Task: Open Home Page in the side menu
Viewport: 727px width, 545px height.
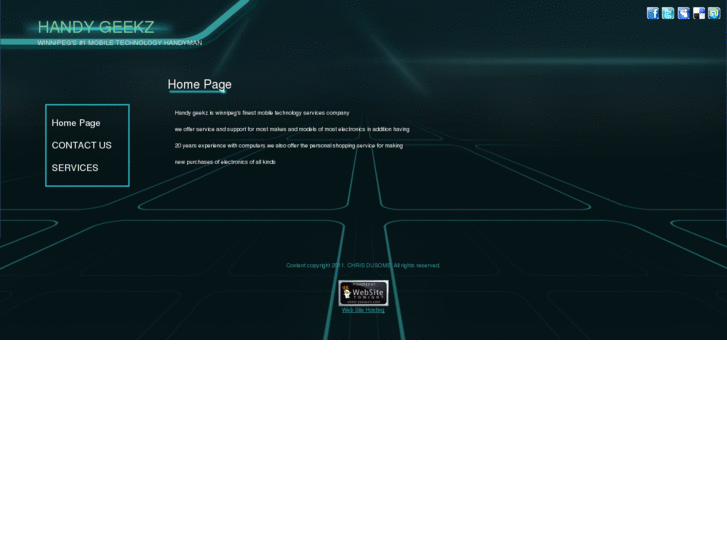Action: pyautogui.click(x=76, y=123)
